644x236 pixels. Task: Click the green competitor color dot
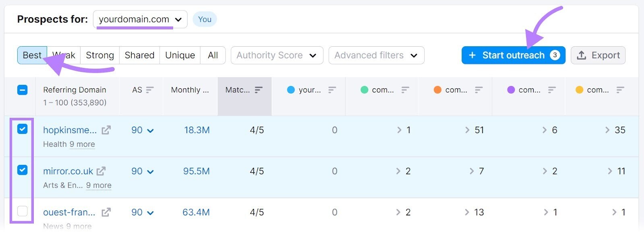364,90
